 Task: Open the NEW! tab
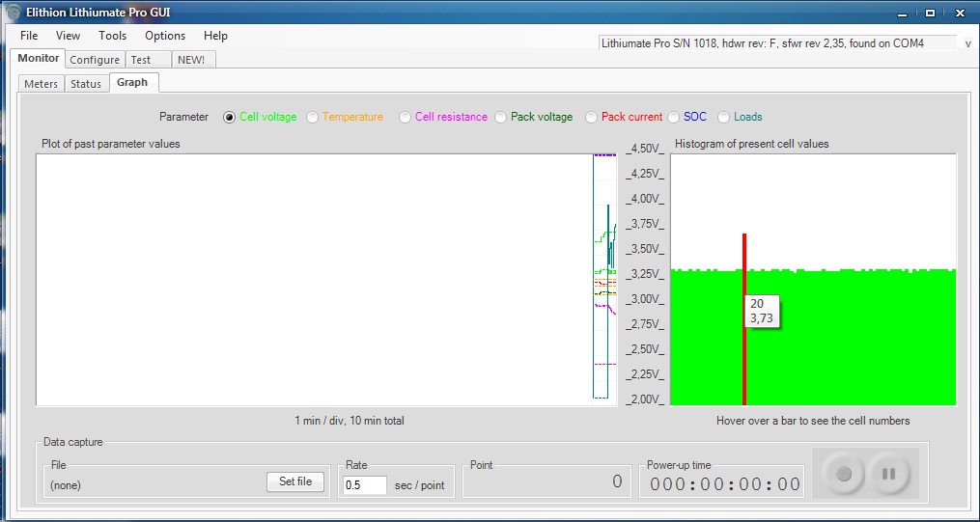(x=194, y=60)
